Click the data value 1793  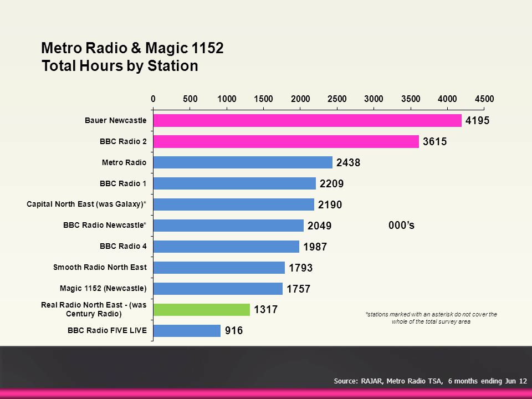click(x=300, y=268)
